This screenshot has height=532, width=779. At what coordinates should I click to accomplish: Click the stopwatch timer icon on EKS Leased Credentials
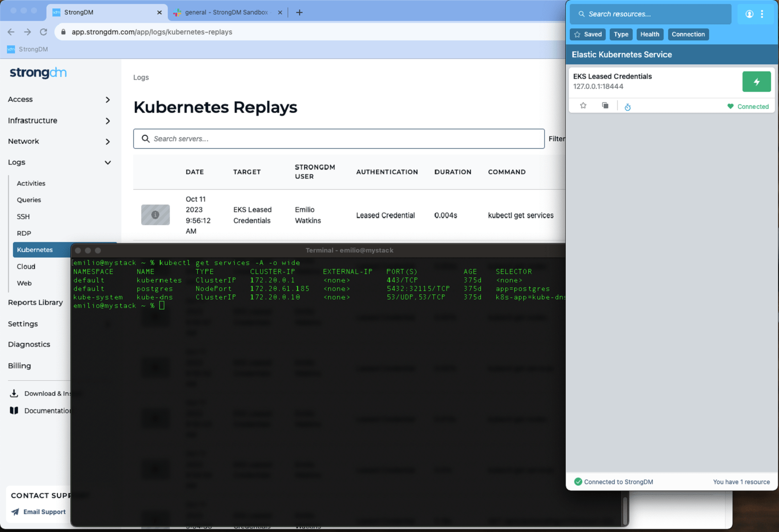pos(628,106)
